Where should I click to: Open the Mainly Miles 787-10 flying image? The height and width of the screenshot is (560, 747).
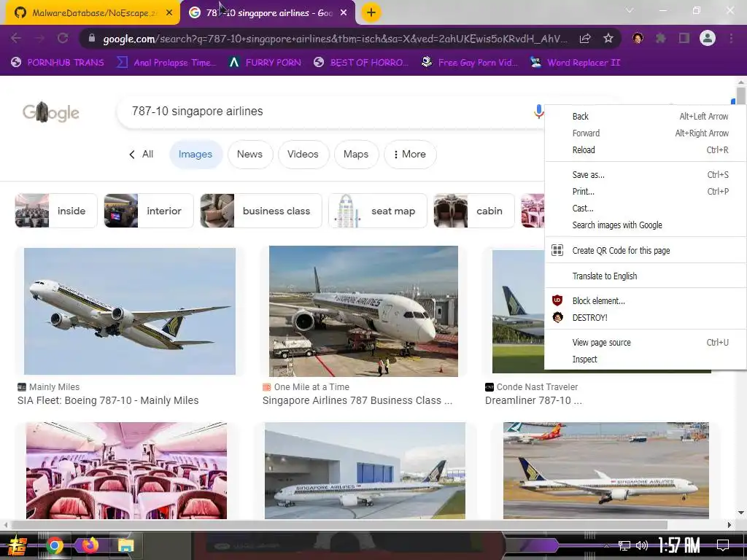pyautogui.click(x=130, y=311)
